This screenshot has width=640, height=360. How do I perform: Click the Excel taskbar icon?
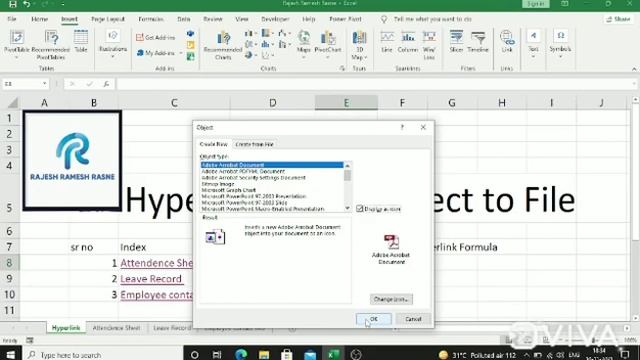click(333, 354)
